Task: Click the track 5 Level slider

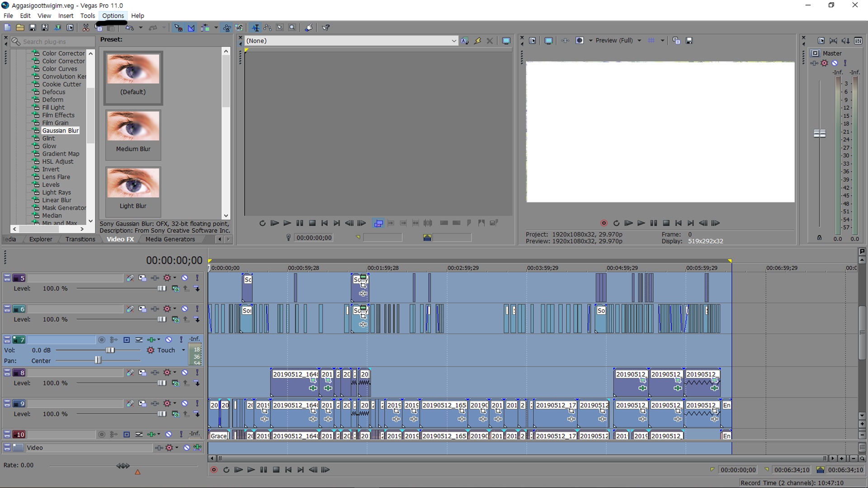Action: 161,289
